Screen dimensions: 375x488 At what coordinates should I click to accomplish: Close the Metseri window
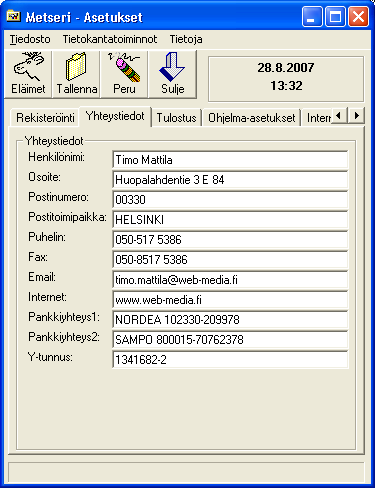coord(358,16)
